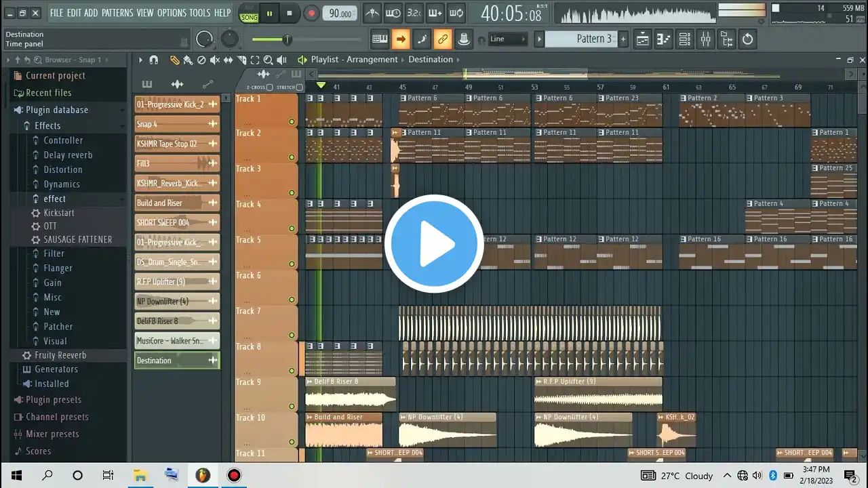
Task: Click the main volume slider handle
Action: (287, 40)
